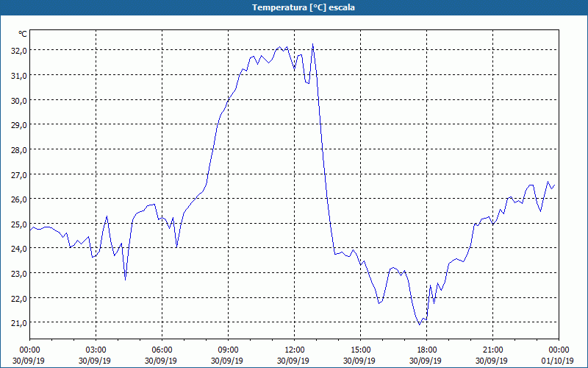The height and width of the screenshot is (368, 588).
Task: Select the 32,0 temperature axis label
Action: 19,51
